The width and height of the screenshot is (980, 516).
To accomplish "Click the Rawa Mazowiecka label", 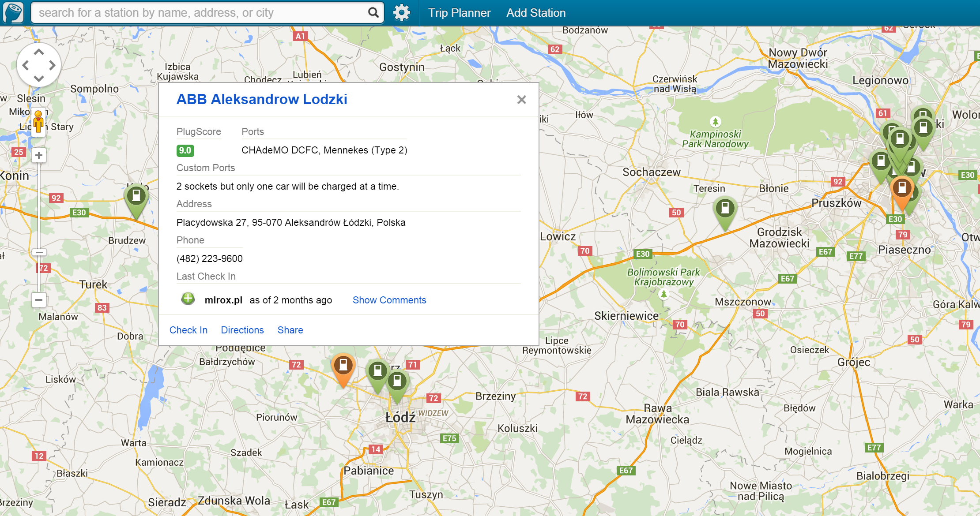I will coord(657,414).
